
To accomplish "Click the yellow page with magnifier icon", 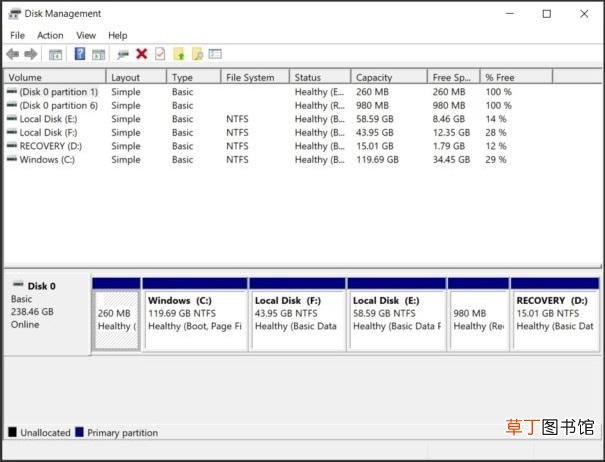I will [x=197, y=54].
